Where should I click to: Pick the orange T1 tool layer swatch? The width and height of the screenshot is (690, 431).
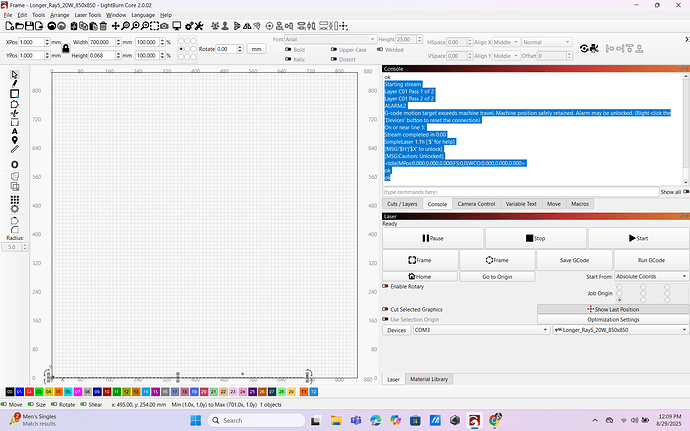pos(304,391)
